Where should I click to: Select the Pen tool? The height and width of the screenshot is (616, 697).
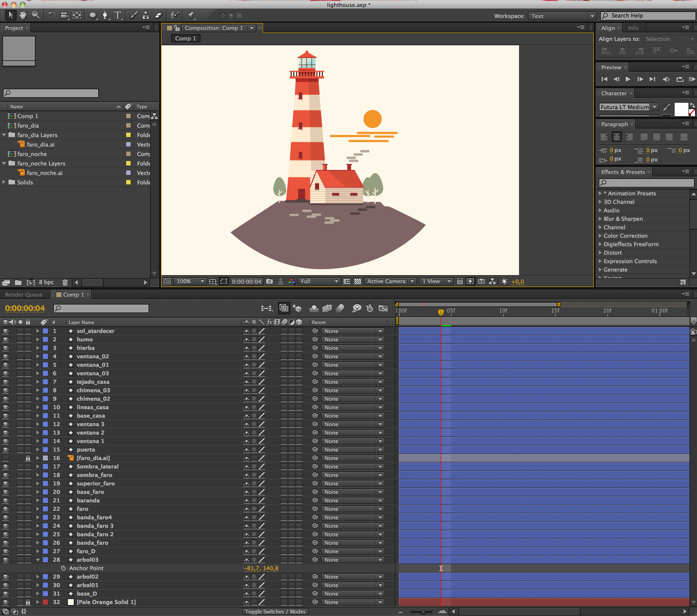105,15
